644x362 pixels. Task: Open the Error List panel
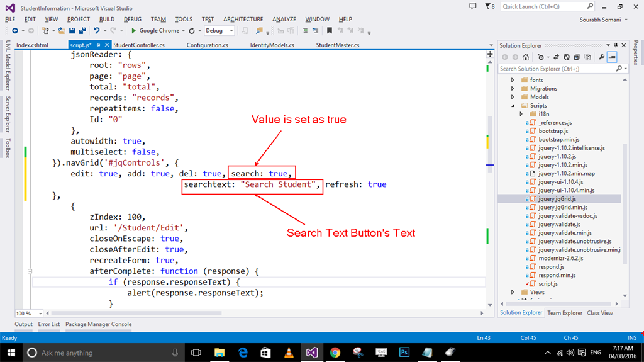49,324
